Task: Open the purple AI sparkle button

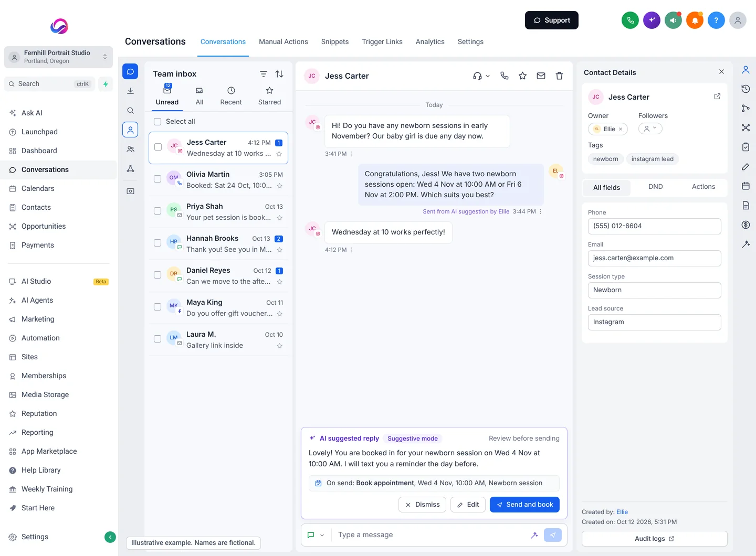Action: coord(652,20)
